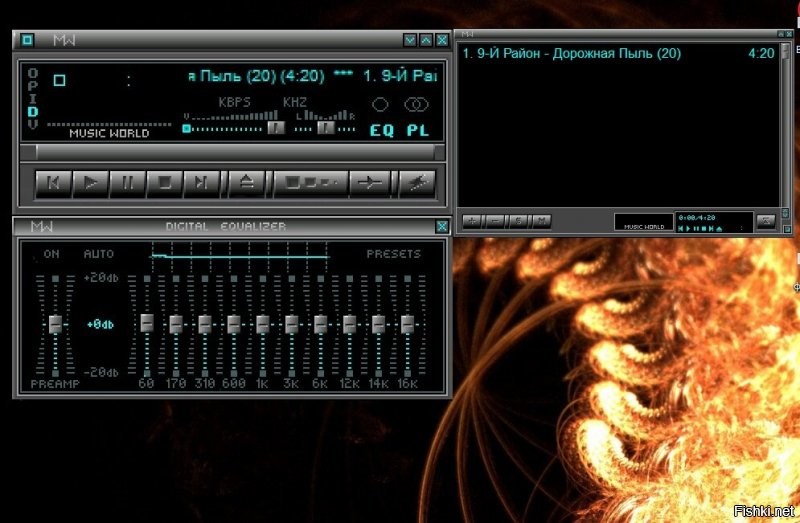Image resolution: width=800 pixels, height=523 pixels.
Task: Toggle repeat button with crossed arrow
Action: (370, 183)
